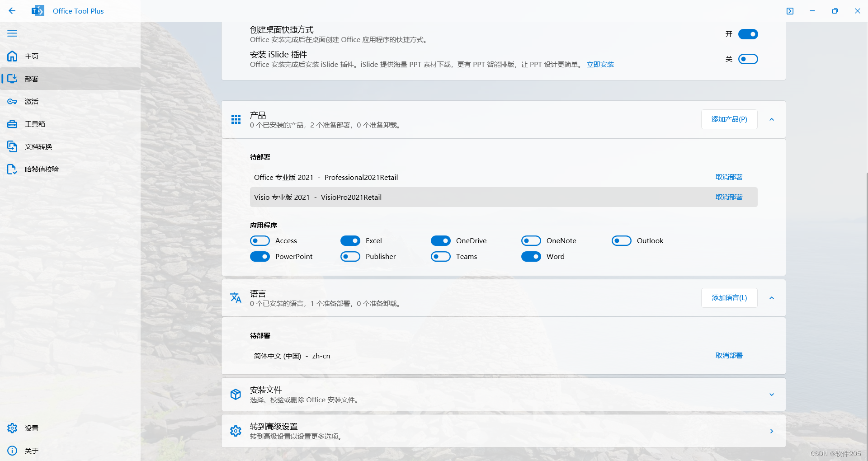Enable the Outlook application toggle
The width and height of the screenshot is (868, 461).
click(622, 241)
